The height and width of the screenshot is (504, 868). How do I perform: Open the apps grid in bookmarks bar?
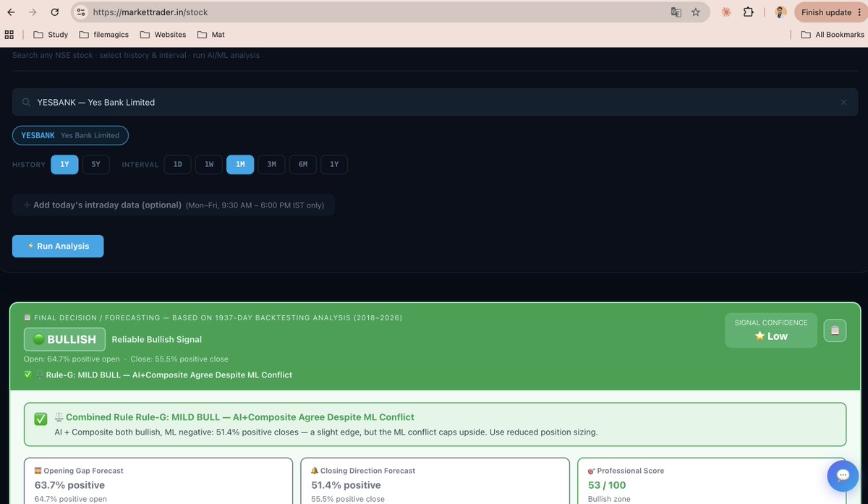tap(9, 35)
